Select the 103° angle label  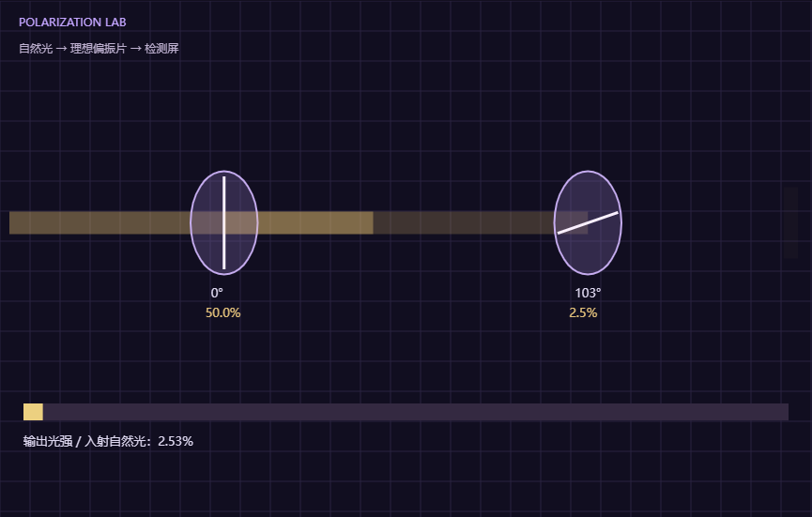[588, 293]
